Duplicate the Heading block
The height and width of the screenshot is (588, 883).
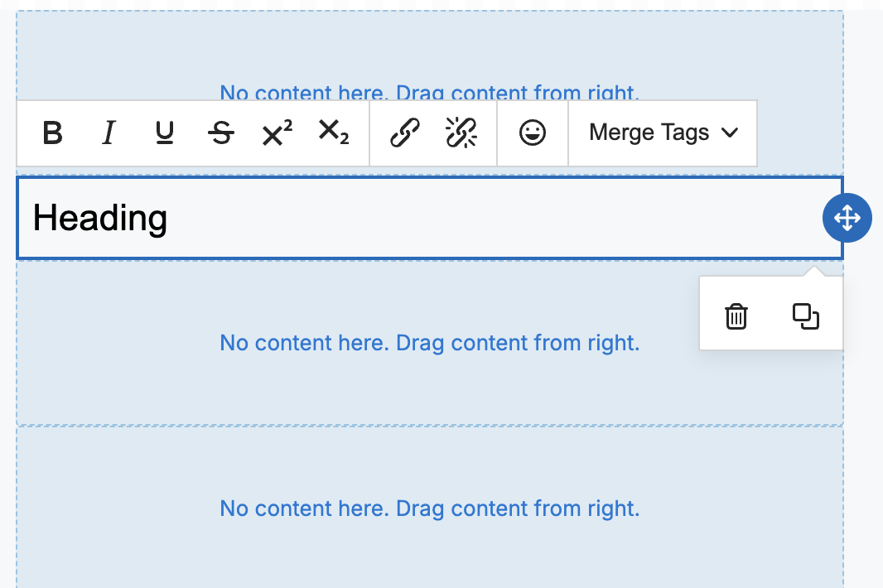coord(806,316)
